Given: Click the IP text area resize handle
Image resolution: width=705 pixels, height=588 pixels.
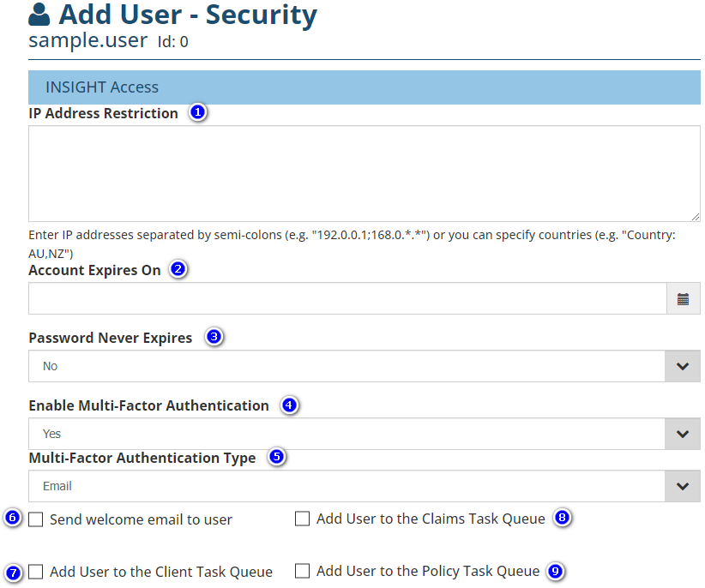Looking at the screenshot, I should pos(696,217).
